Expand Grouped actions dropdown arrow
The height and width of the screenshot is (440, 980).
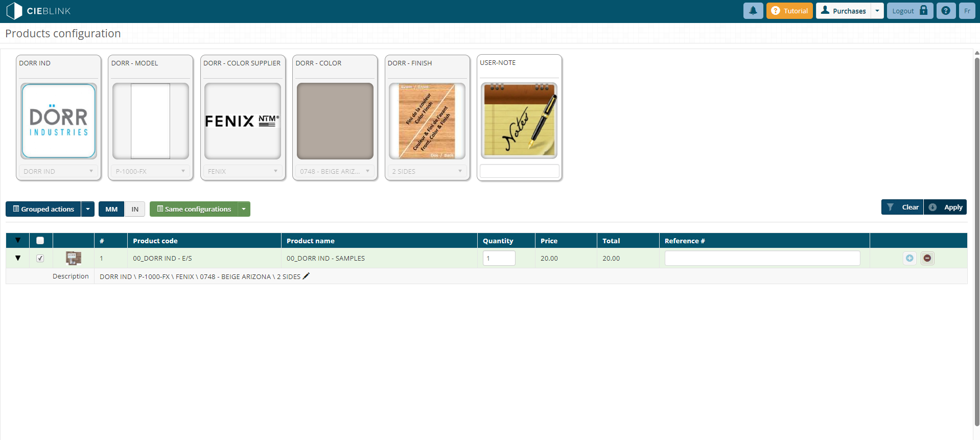tap(88, 209)
